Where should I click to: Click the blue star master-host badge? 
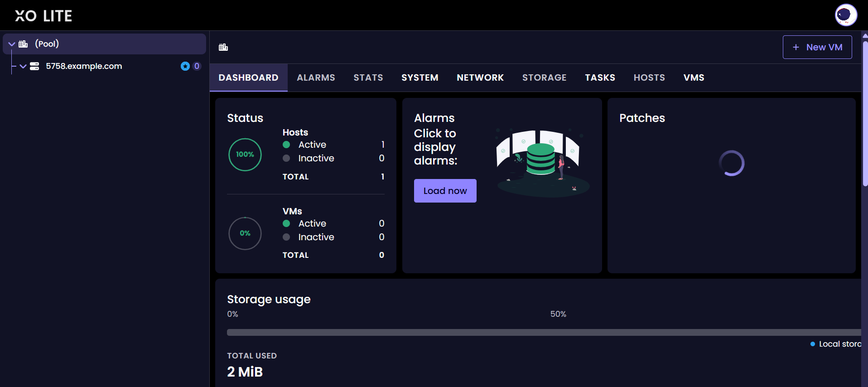click(185, 66)
